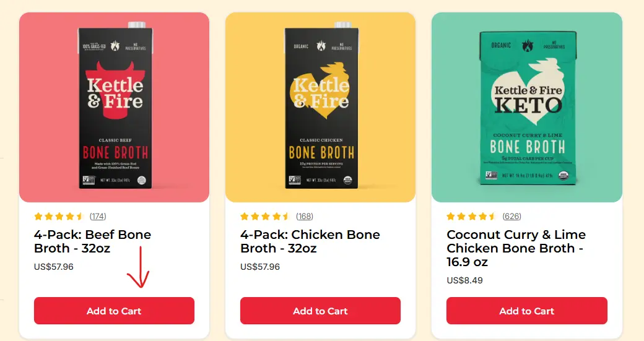Image resolution: width=644 pixels, height=341 pixels.
Task: Add the Chicken Bone Broth 4-pack to cart
Action: (x=320, y=311)
